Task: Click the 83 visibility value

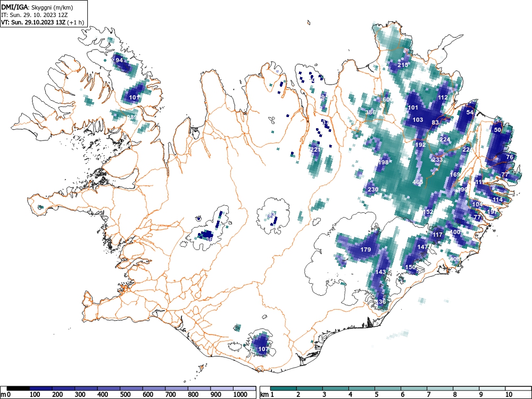Action: tap(435, 122)
